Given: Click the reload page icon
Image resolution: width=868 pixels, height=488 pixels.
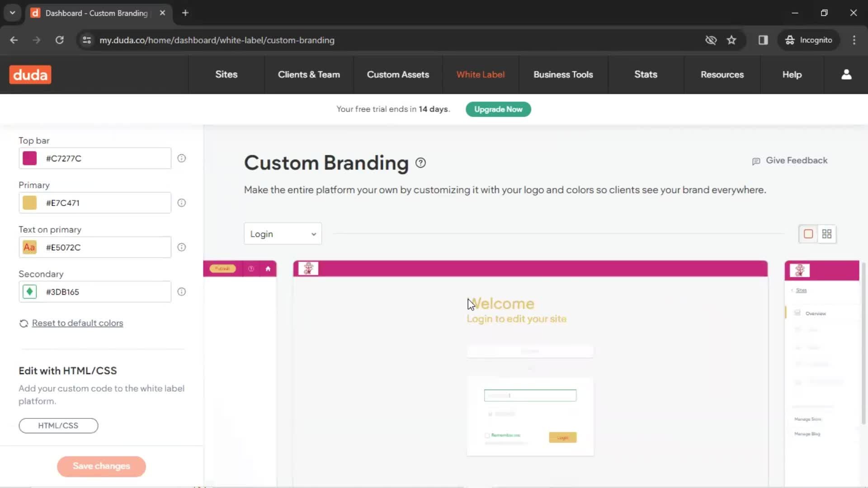Looking at the screenshot, I should point(59,40).
